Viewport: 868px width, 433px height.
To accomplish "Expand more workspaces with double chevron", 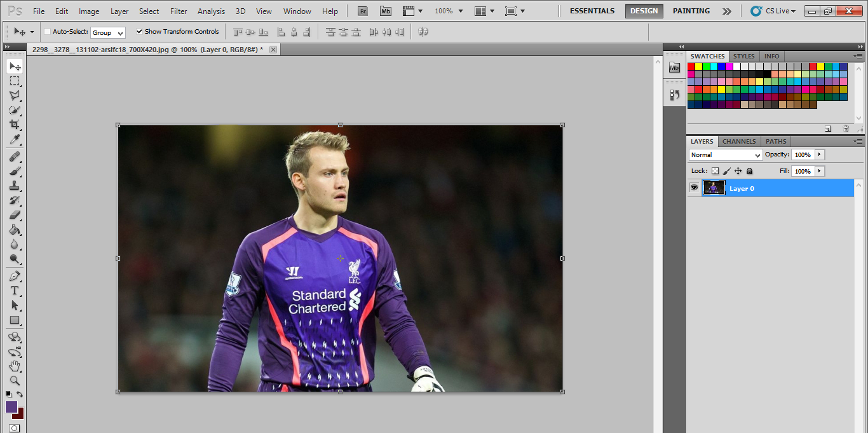I will coord(727,11).
